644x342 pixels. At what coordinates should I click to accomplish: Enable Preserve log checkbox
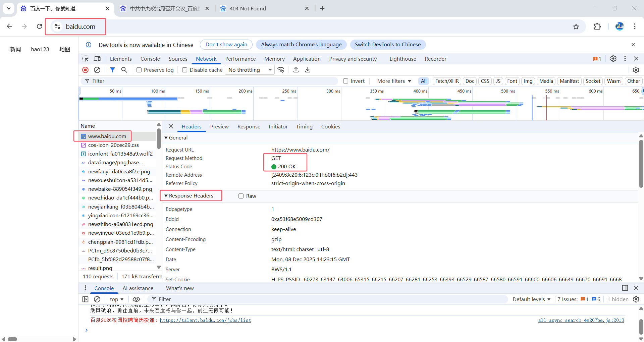pyautogui.click(x=139, y=70)
